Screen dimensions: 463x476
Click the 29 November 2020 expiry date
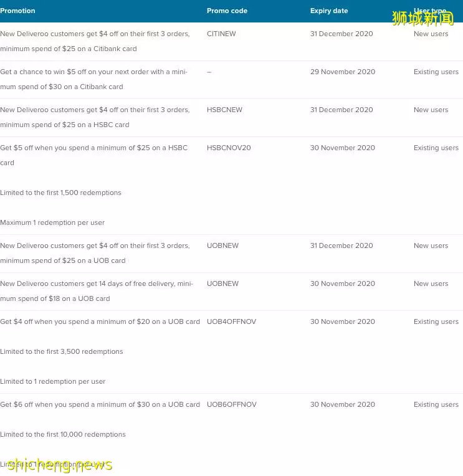(x=343, y=72)
